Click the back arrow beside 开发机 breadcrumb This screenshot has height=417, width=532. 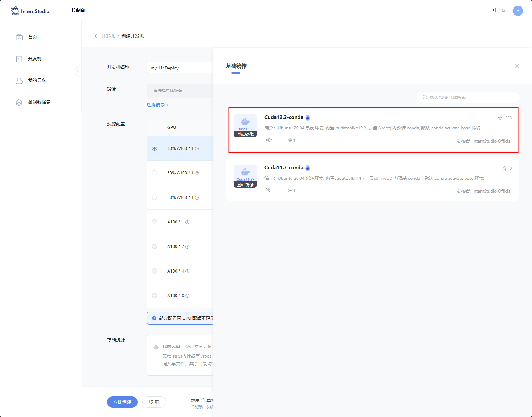96,36
